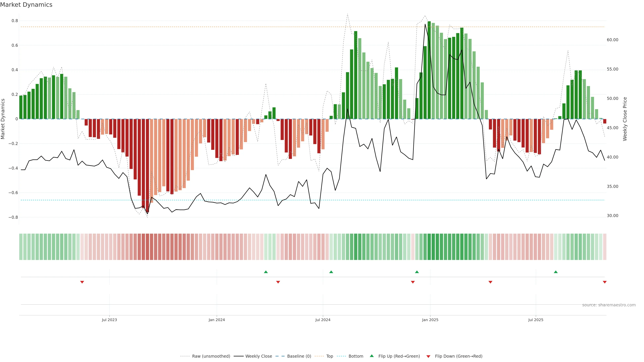Hide the Bottom threshold legend entry
This screenshot has height=362, width=644.
[x=356, y=356]
